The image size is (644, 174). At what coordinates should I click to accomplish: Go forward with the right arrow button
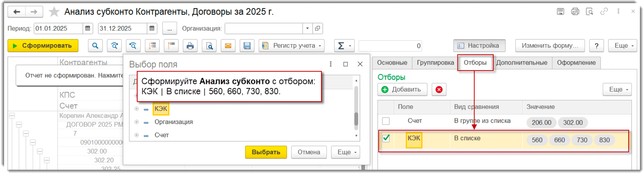pos(34,12)
